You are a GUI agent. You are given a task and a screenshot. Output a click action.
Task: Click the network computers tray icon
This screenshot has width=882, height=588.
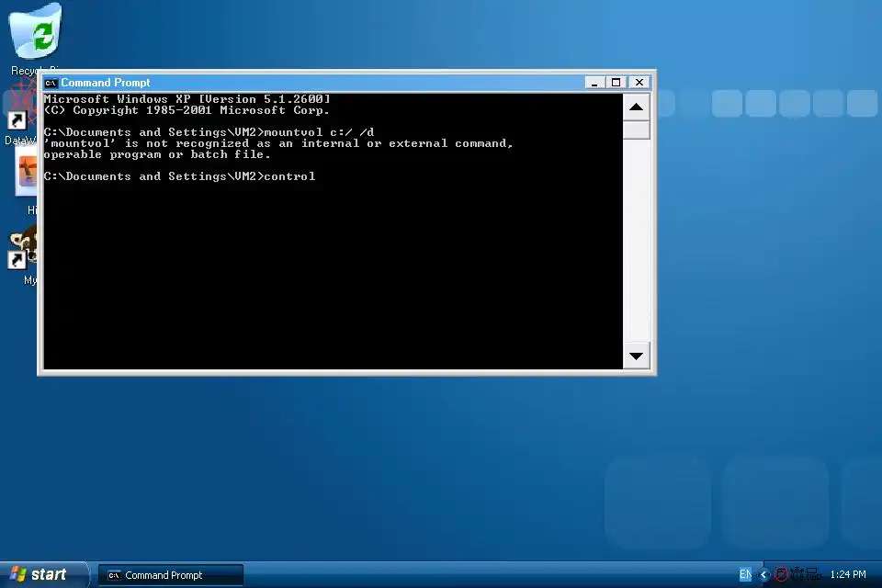812,574
